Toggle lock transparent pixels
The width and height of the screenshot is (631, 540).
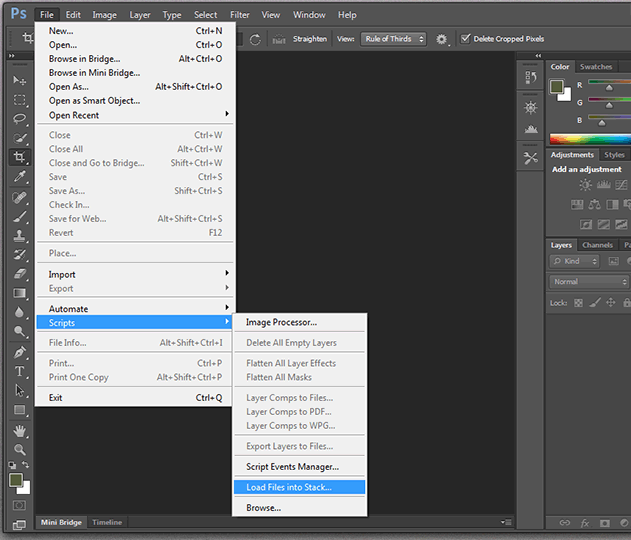pos(578,303)
